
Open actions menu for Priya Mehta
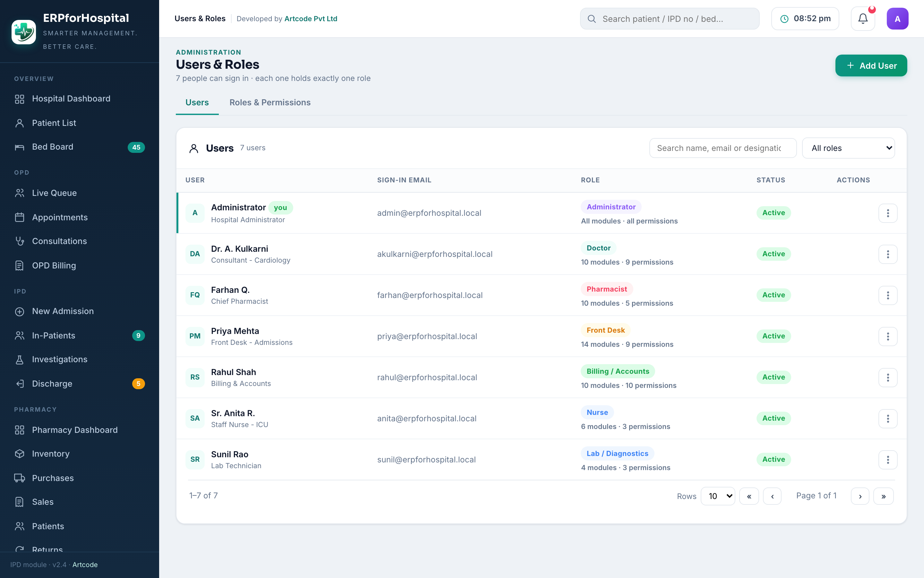pos(888,337)
